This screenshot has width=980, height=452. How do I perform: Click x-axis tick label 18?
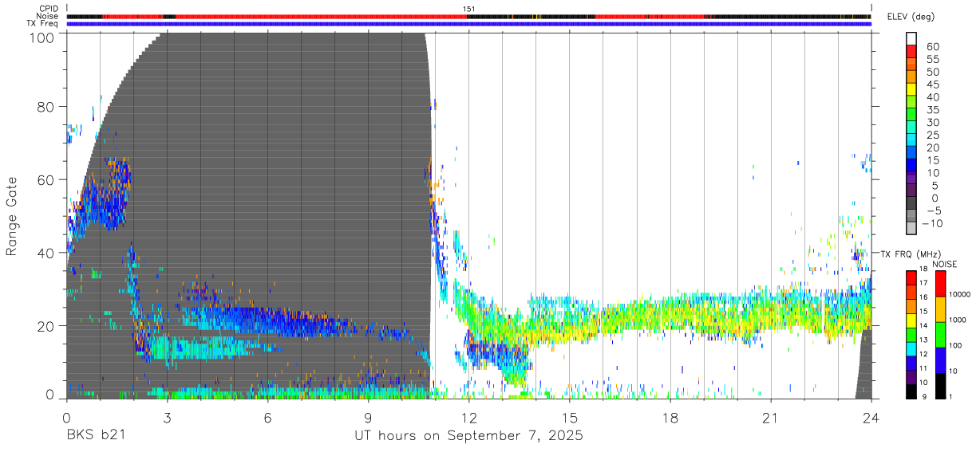point(670,418)
